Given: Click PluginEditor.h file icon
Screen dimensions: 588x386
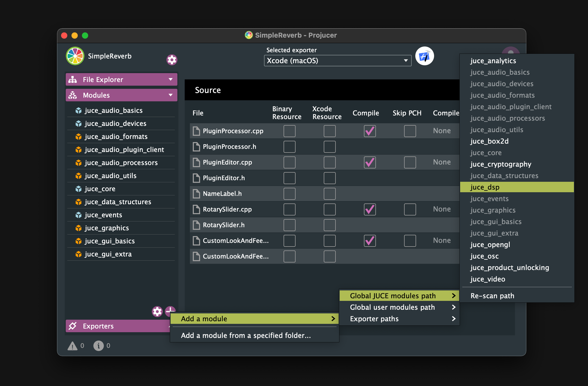Looking at the screenshot, I should click(196, 178).
